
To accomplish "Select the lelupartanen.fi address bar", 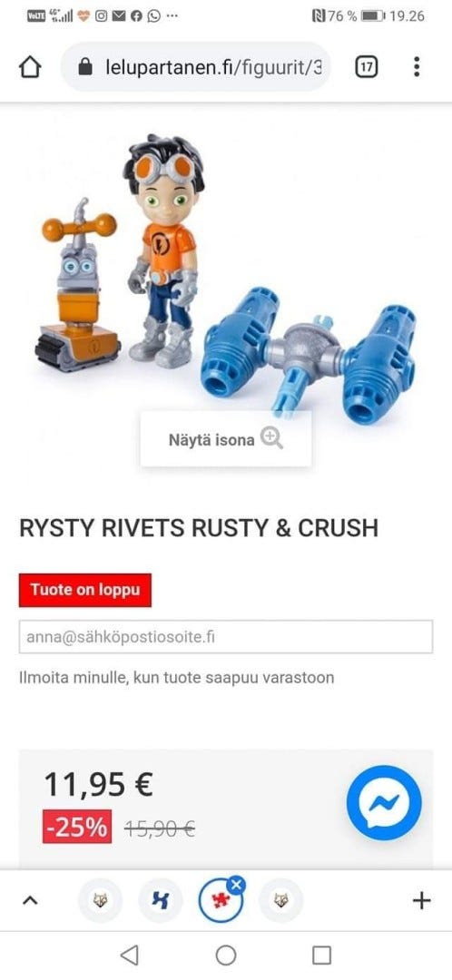I will (196, 67).
